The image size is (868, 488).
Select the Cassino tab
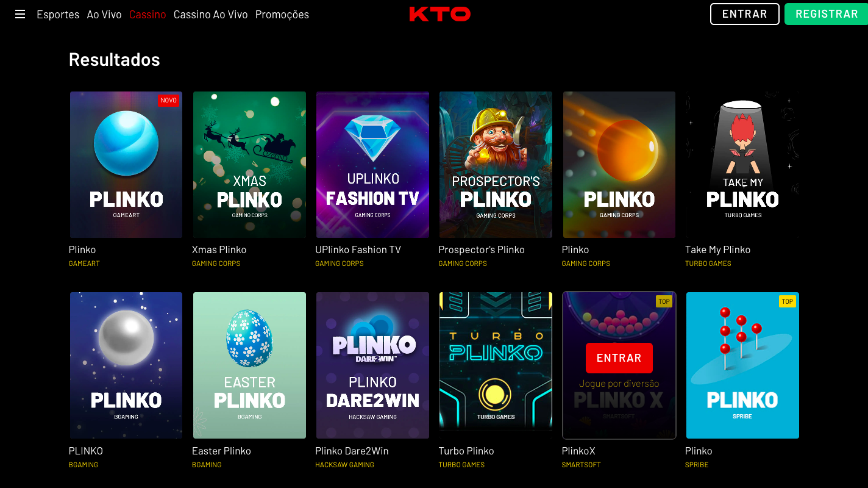click(x=148, y=14)
